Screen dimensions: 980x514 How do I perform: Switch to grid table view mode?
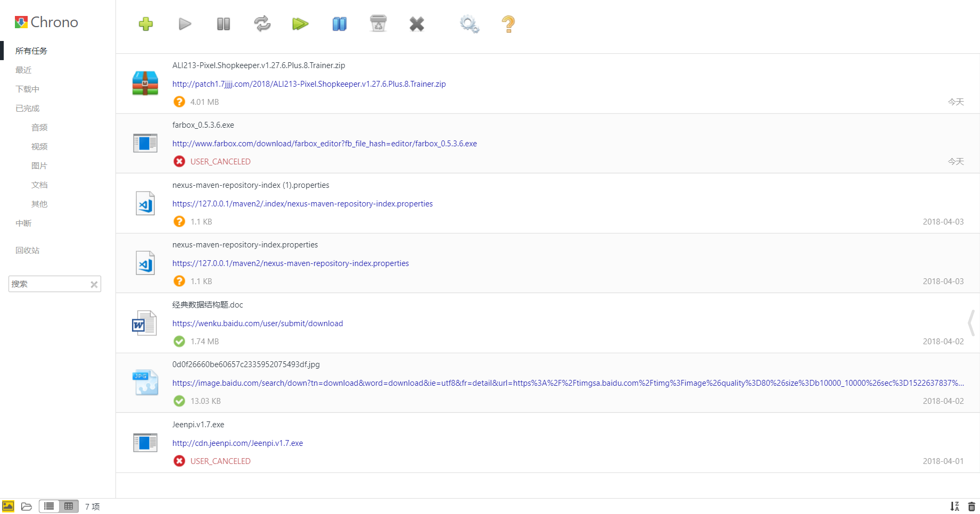coord(69,507)
